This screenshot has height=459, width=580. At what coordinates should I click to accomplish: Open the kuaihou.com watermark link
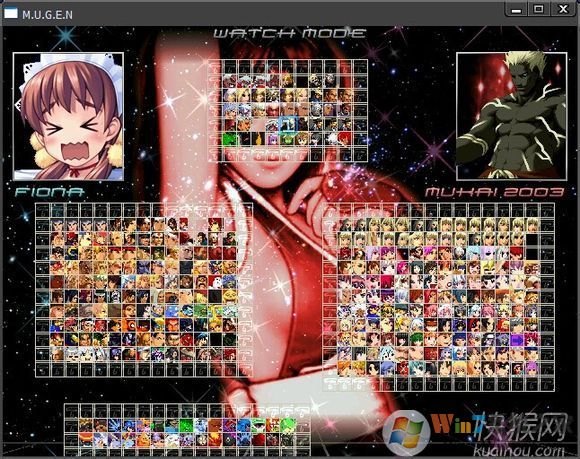(519, 451)
